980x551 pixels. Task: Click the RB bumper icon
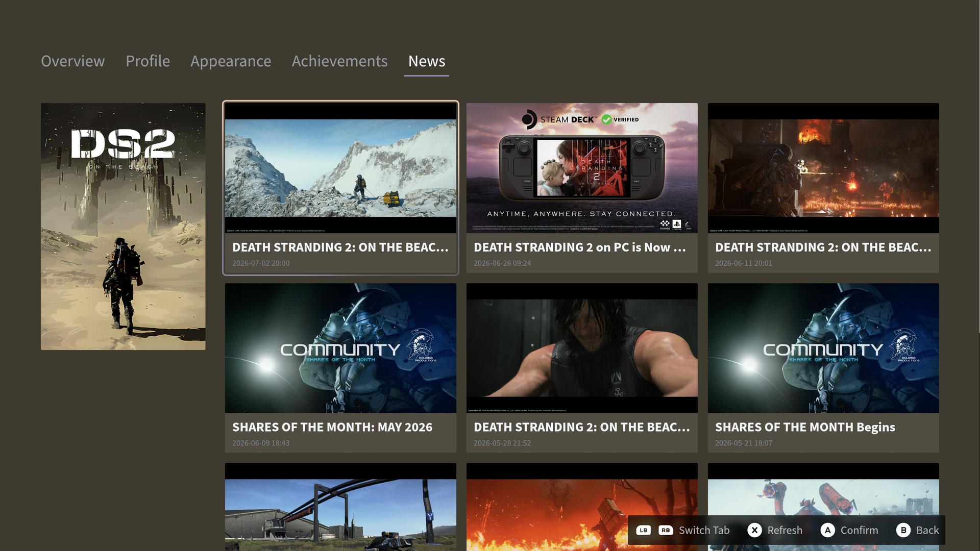pyautogui.click(x=666, y=530)
